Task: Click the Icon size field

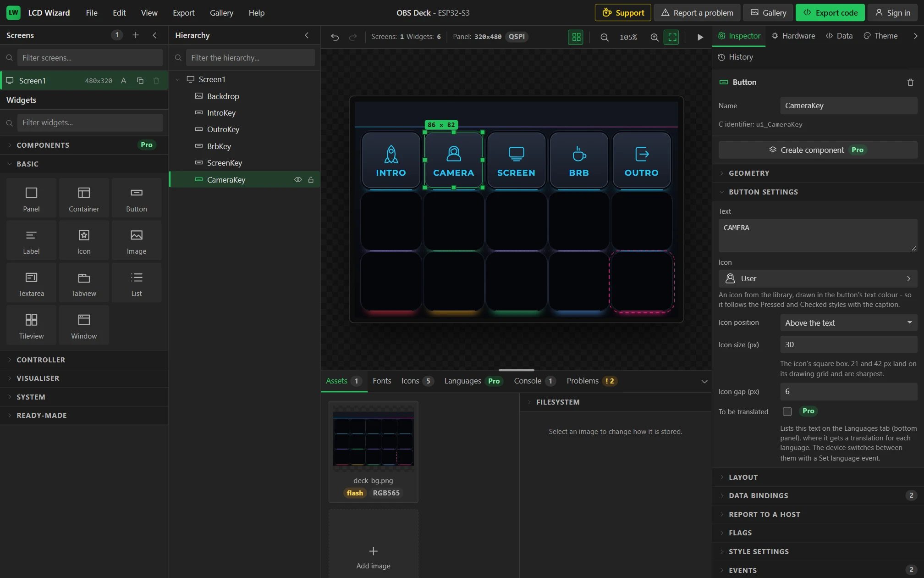Action: [848, 345]
